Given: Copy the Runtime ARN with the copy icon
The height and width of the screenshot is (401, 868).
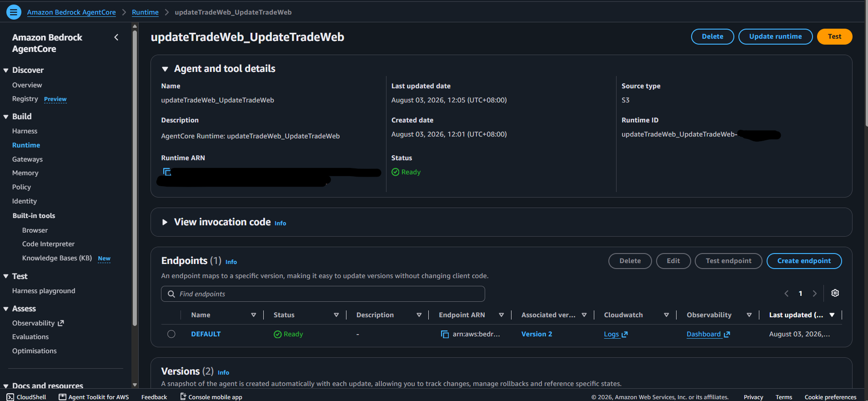Looking at the screenshot, I should pyautogui.click(x=167, y=172).
